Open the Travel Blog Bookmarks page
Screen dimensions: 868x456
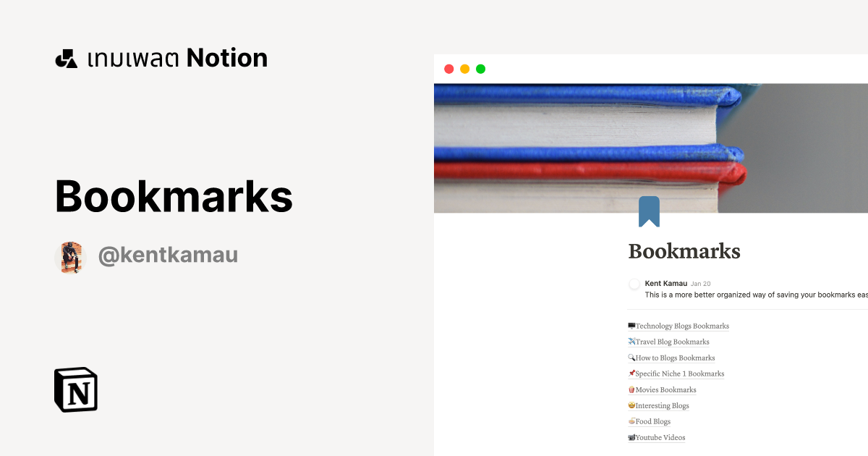[x=672, y=342]
